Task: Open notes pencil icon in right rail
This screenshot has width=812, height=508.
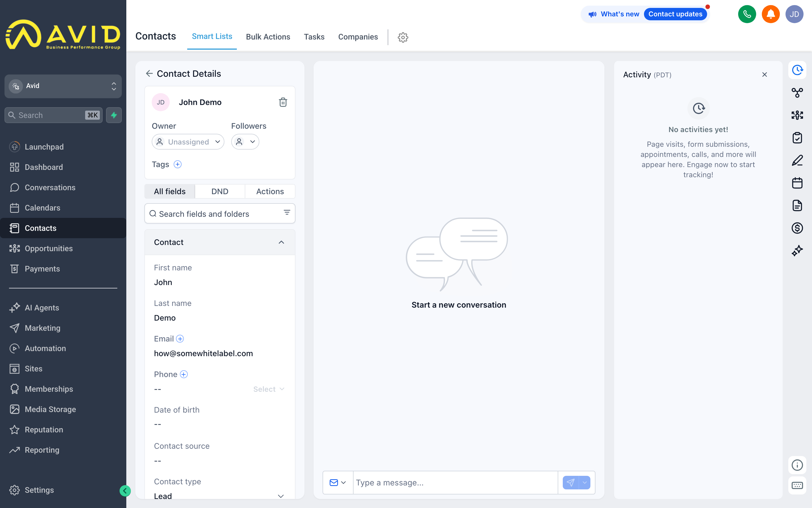Action: click(x=797, y=161)
